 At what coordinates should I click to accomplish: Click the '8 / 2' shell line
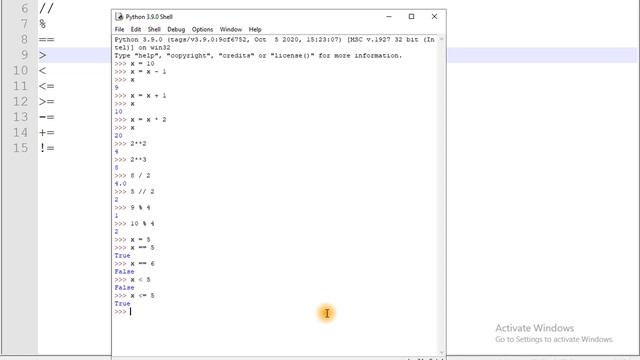coord(132,176)
